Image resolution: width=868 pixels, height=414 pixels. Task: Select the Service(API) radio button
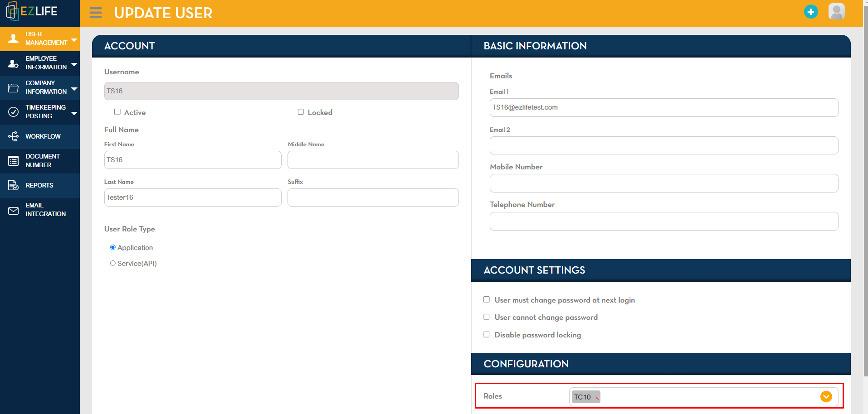point(113,263)
